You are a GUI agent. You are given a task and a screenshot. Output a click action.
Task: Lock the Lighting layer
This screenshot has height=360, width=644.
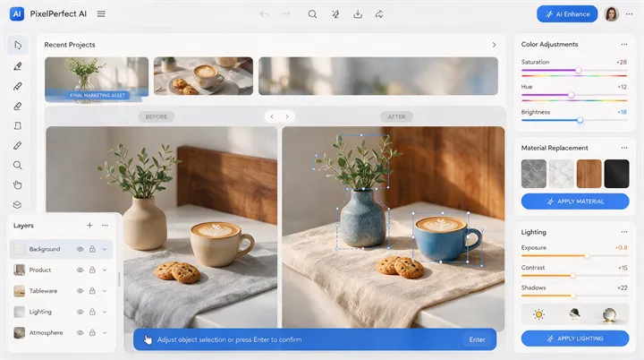[92, 312]
